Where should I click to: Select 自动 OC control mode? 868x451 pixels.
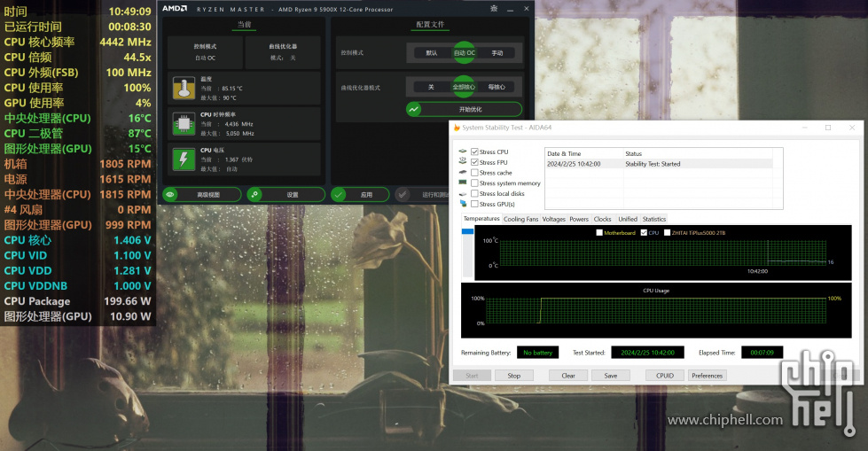pyautogui.click(x=465, y=53)
